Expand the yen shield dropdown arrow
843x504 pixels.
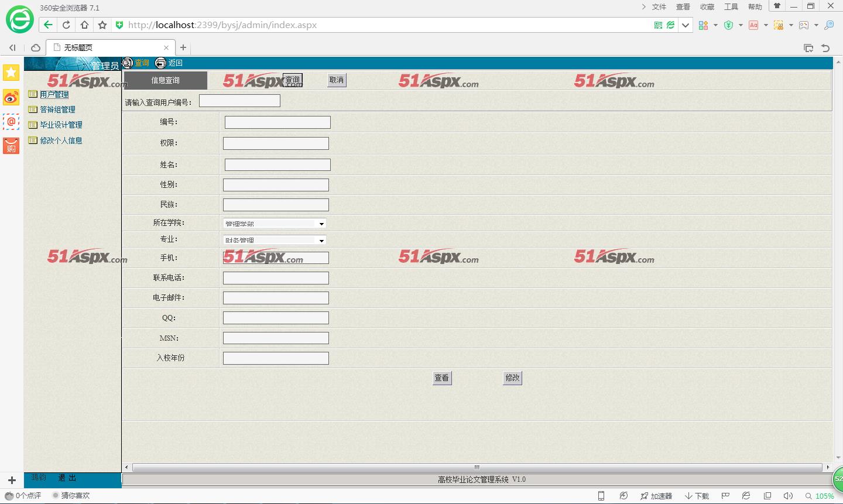741,25
